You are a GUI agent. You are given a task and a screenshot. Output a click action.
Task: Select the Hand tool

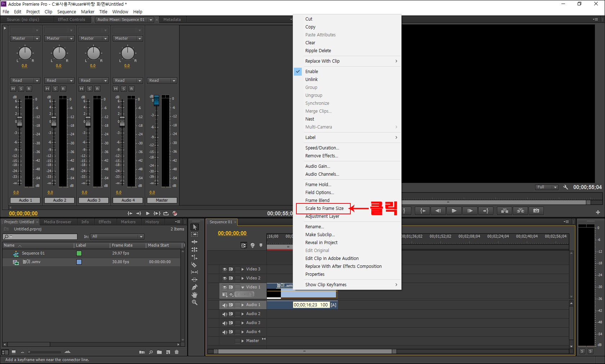point(194,295)
